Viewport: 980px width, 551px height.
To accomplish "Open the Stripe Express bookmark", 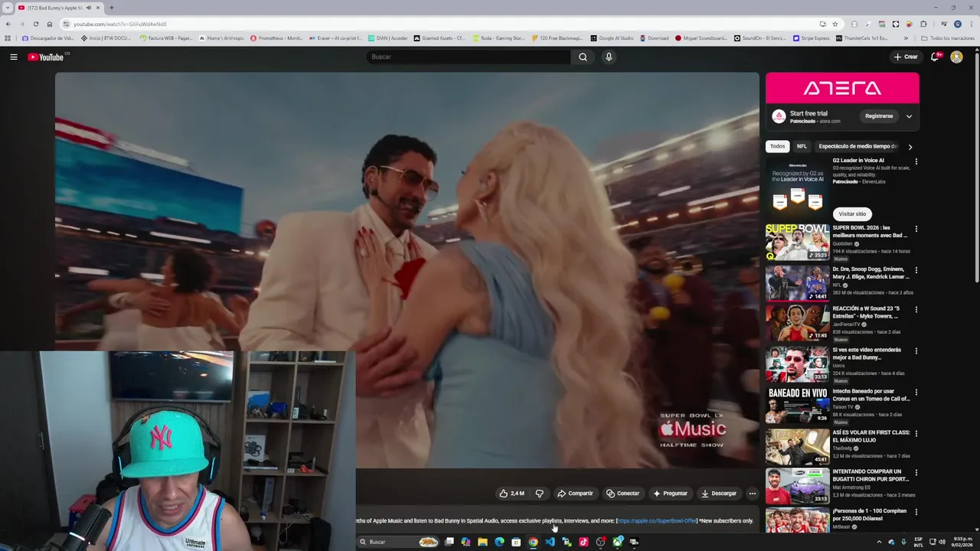I will click(x=812, y=38).
